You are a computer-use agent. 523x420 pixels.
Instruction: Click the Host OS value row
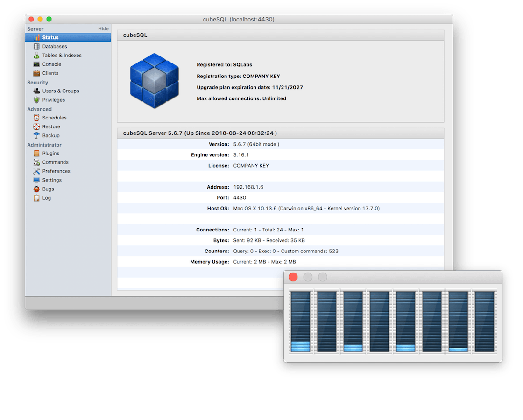(306, 208)
